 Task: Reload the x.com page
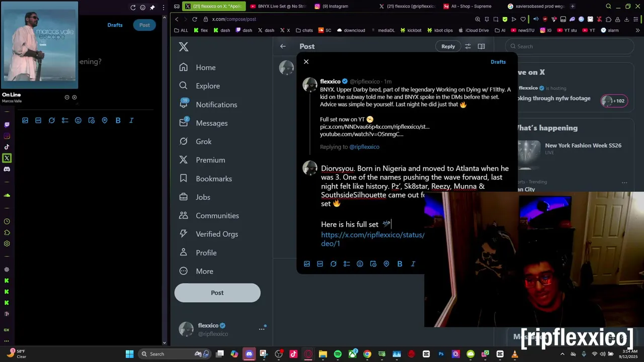point(195,19)
